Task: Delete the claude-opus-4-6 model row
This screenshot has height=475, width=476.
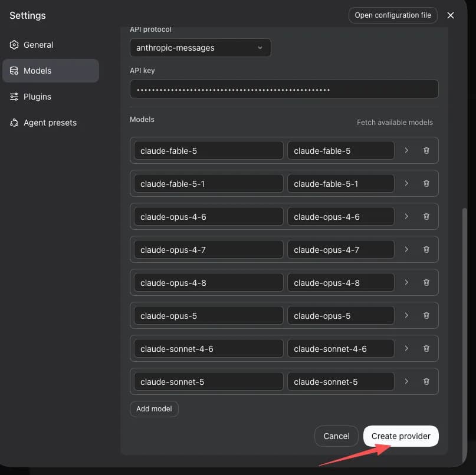Action: [x=426, y=216]
